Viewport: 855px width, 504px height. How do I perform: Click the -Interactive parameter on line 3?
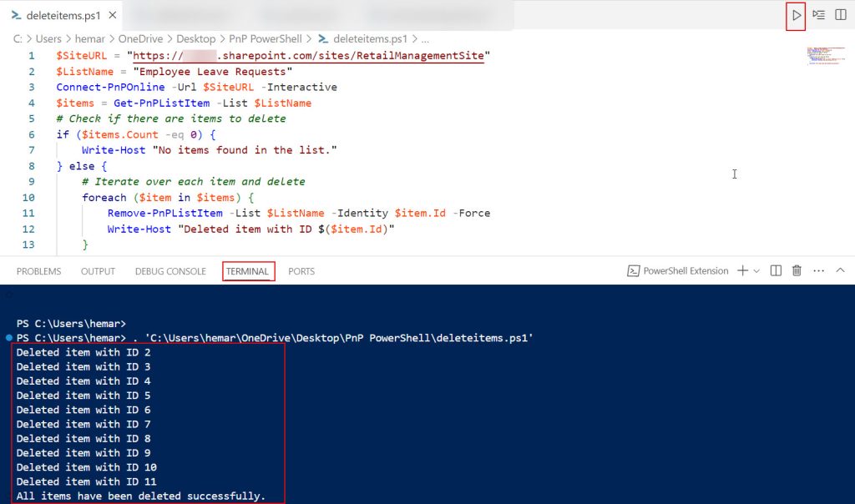[299, 87]
